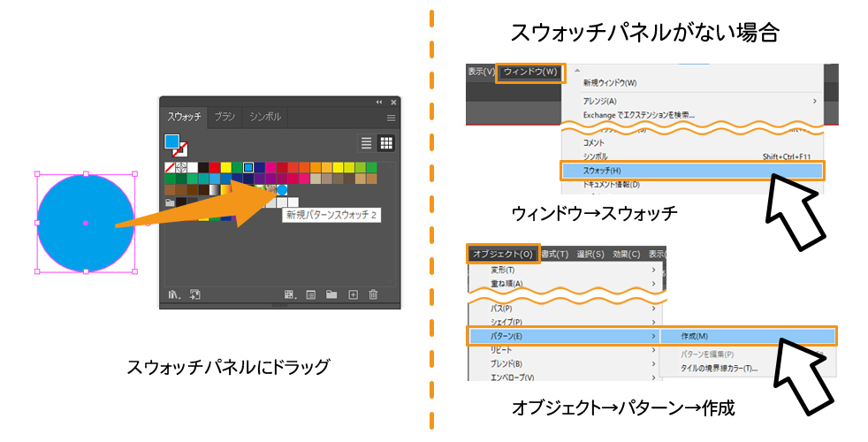Choose ドキュメント情報(D) menu item

click(x=693, y=185)
